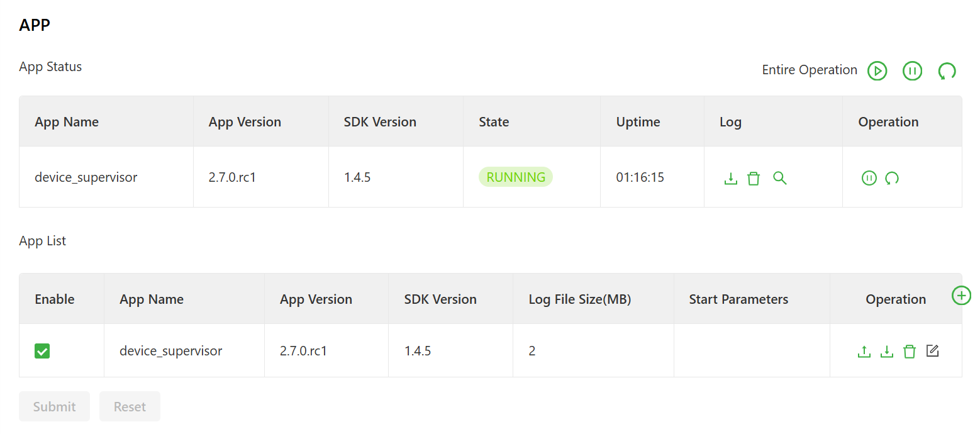980x434 pixels.
Task: Download icon in App List Operation column
Action: tap(887, 352)
